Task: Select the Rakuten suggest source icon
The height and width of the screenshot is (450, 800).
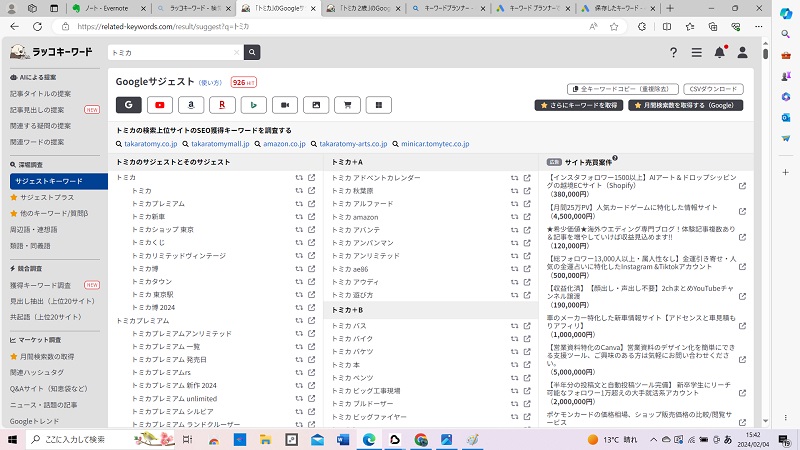Action: coord(222,105)
